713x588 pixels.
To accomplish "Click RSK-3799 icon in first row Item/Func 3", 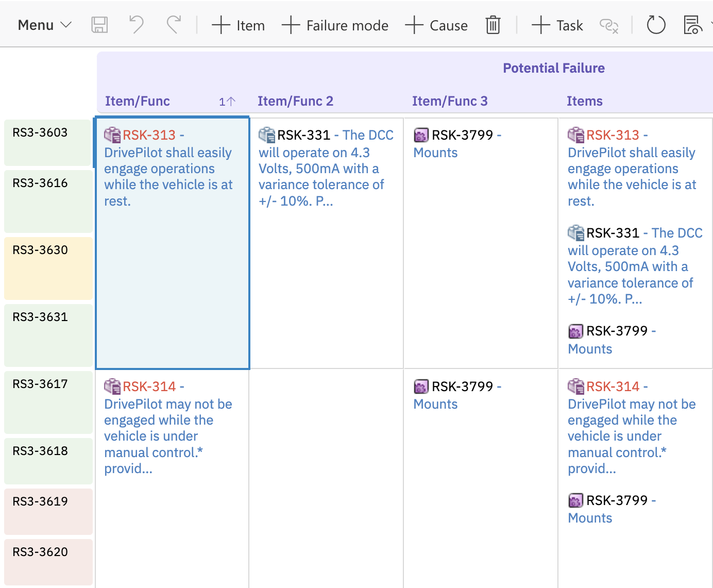I will pos(421,136).
